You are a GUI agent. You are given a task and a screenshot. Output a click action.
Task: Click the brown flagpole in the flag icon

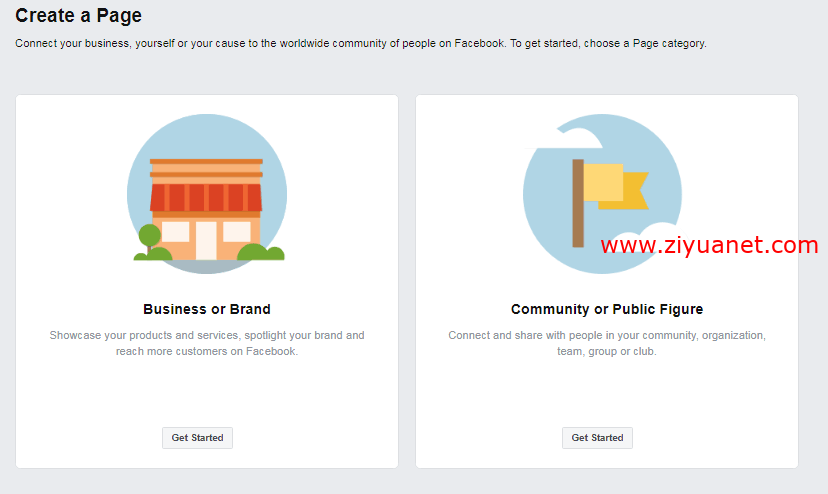click(x=578, y=203)
